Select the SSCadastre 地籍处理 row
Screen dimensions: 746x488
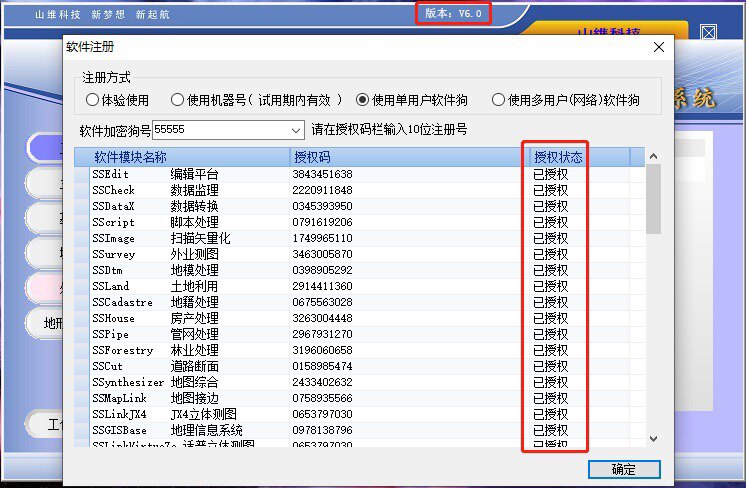tap(360, 302)
